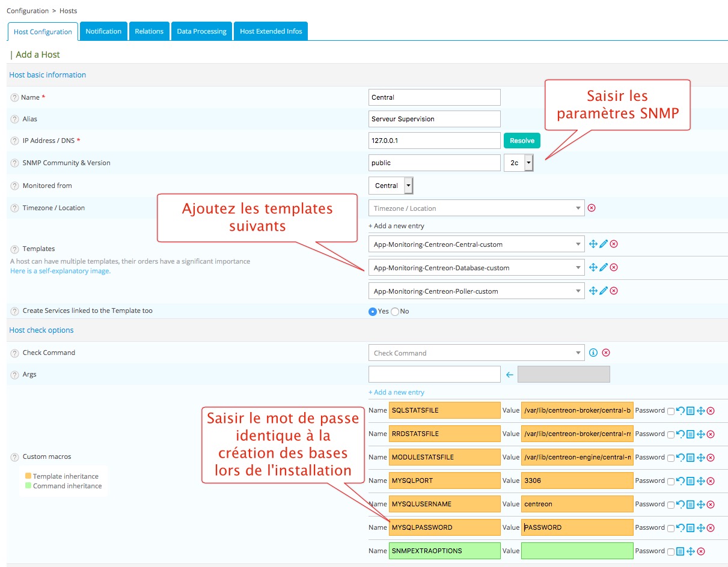Click the help icon next to Name
This screenshot has width=728, height=567.
14,97
